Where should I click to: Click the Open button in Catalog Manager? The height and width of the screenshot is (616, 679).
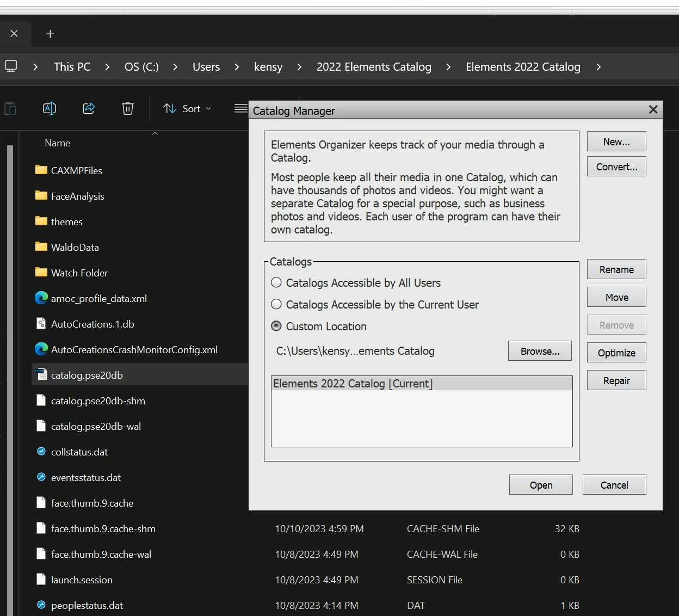pos(541,485)
